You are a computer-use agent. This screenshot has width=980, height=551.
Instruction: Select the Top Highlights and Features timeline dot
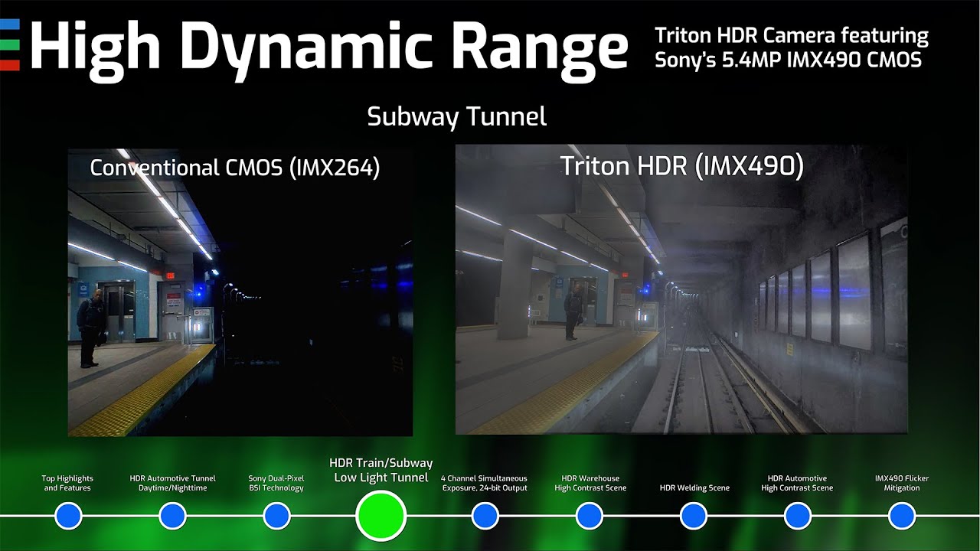click(68, 516)
